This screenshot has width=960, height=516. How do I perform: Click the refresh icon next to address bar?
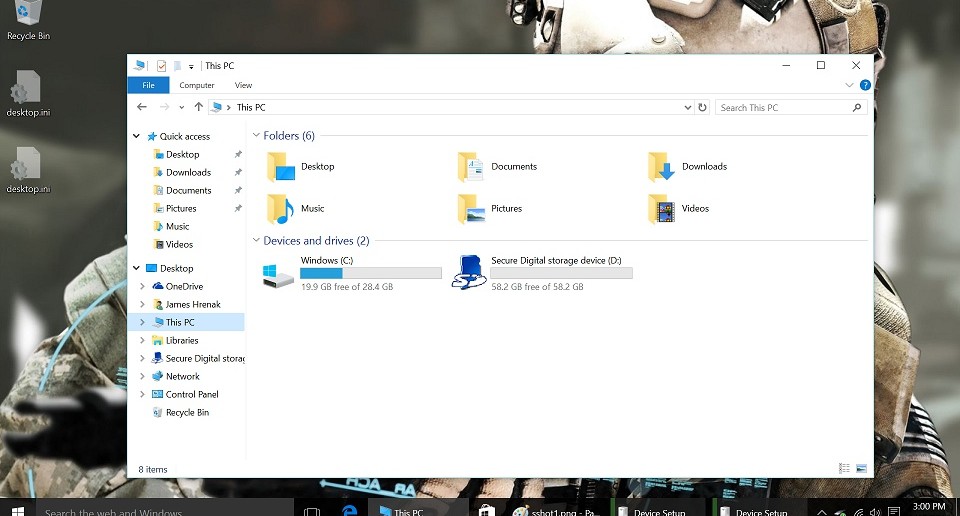coord(702,107)
